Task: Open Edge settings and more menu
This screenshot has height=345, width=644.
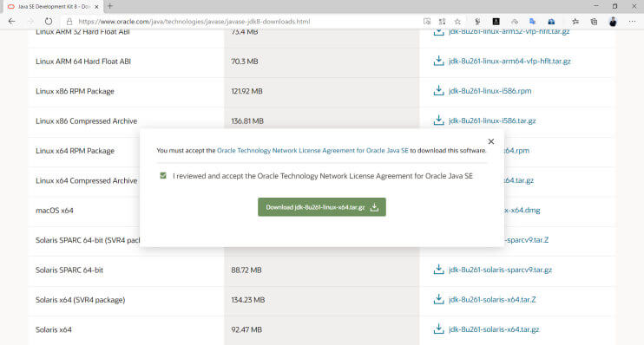Action: (x=632, y=22)
